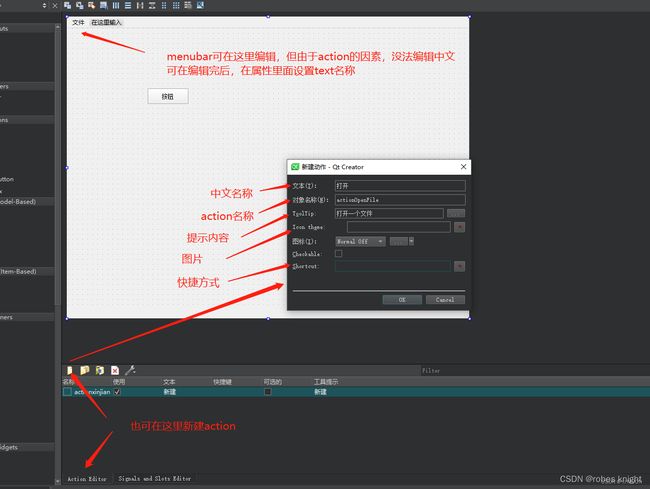The width and height of the screenshot is (650, 489).
Task: Apply Form Layout toolbar icon
Action: 164,5
